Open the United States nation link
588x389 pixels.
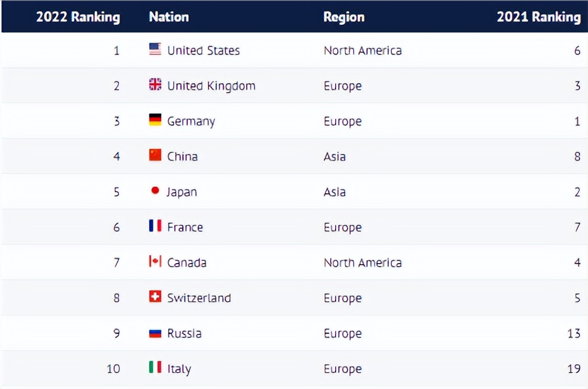tap(203, 51)
